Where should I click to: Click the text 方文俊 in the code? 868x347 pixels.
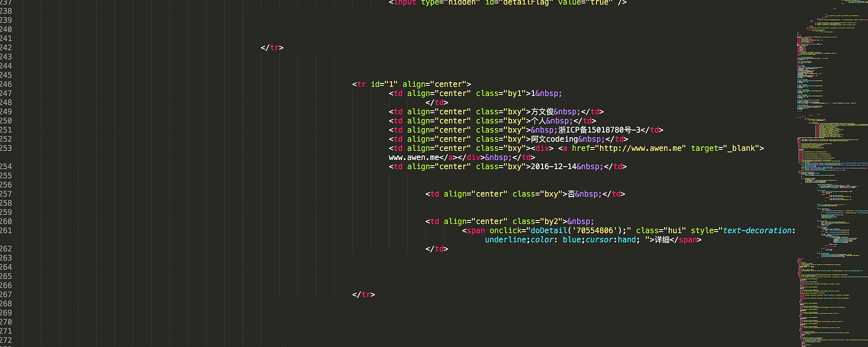click(x=542, y=112)
